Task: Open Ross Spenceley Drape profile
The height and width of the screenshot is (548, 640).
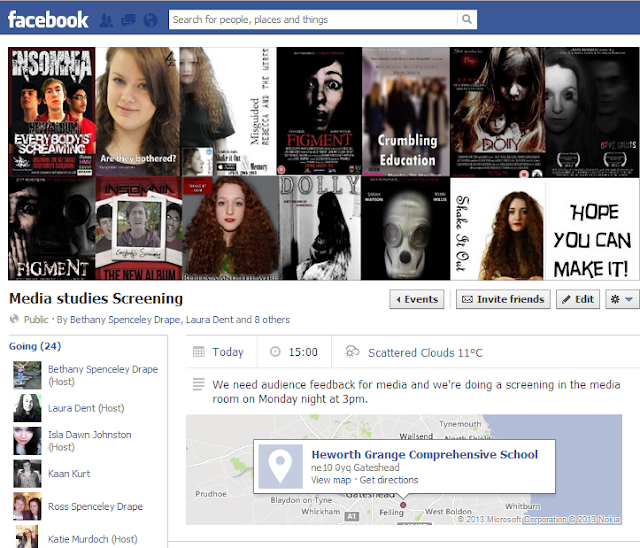Action: tap(95, 506)
